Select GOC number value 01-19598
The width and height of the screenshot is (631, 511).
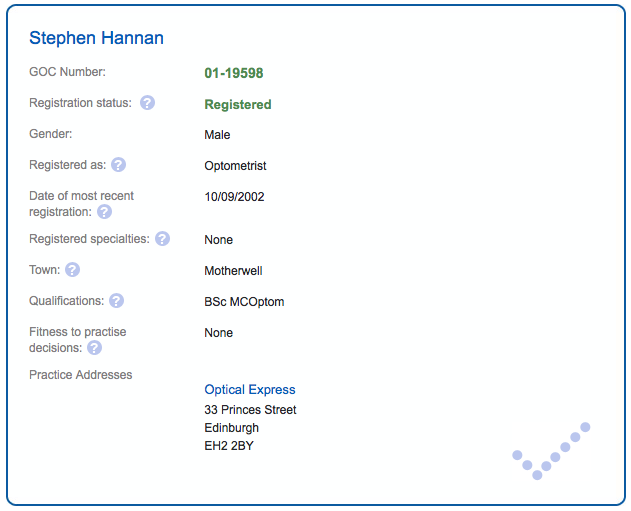click(234, 73)
